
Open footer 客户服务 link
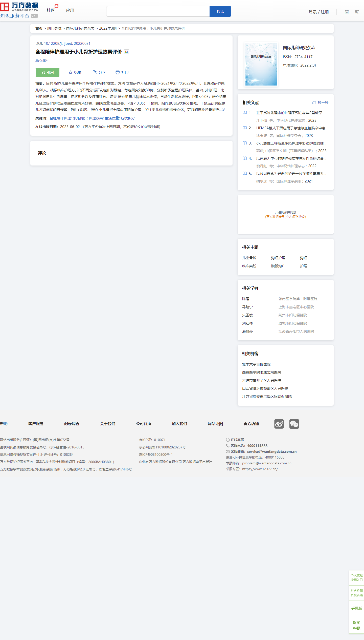pyautogui.click(x=36, y=424)
